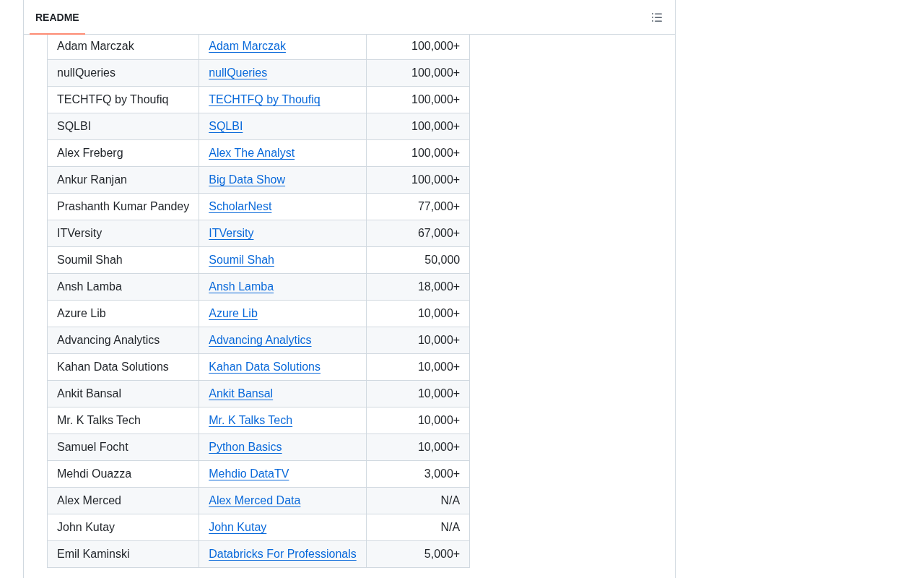
Task: Open the Ansh Lamba channel link
Action: [241, 287]
